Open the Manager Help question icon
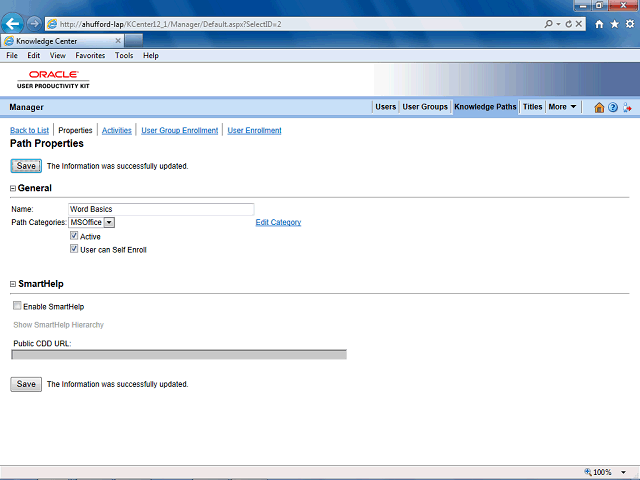The width and height of the screenshot is (640, 480). pos(613,107)
